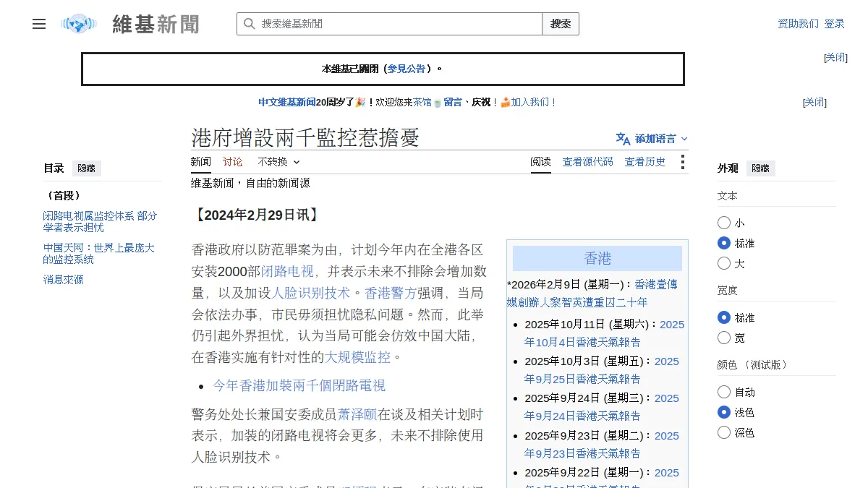Jump to 中国天网 section in contents
Viewport: 868px width, 488px height.
pos(98,253)
